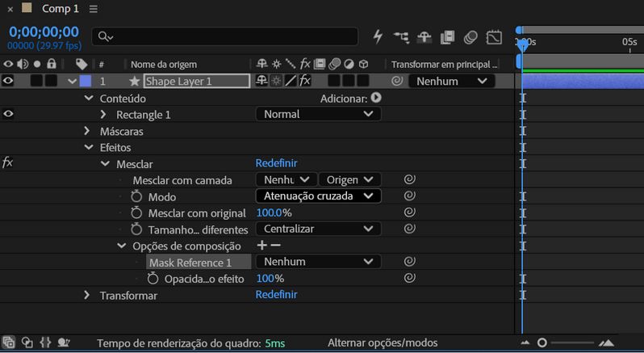Open the Graph Editor icon
Viewport: 644px width, 353px height.
click(x=494, y=37)
